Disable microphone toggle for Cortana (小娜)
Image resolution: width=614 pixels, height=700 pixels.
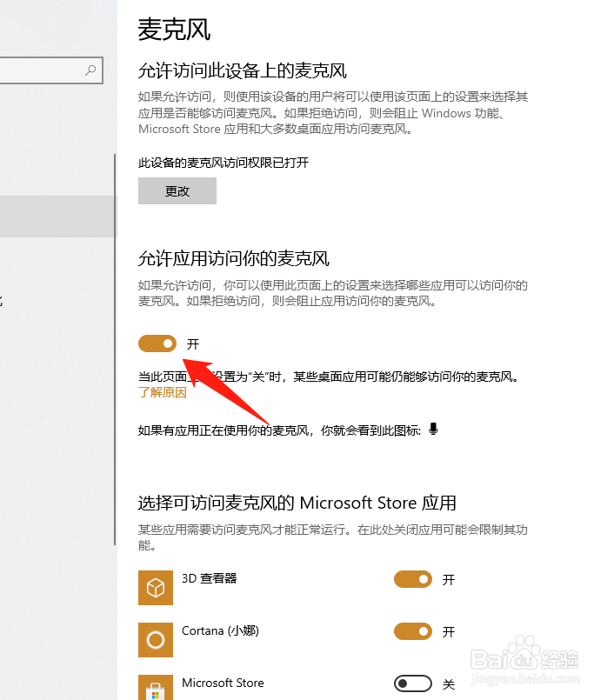(x=413, y=631)
